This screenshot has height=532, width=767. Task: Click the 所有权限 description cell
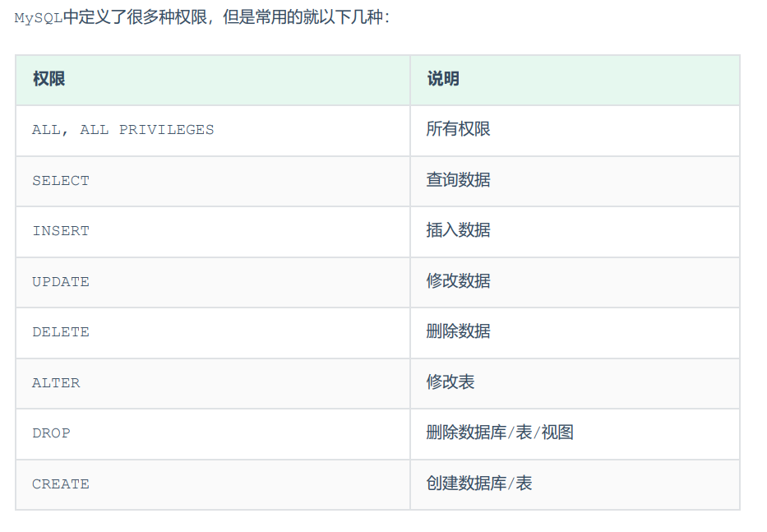[459, 129]
